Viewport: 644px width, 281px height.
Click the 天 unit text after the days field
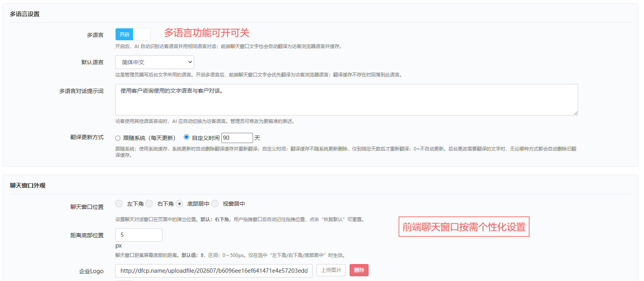click(257, 138)
